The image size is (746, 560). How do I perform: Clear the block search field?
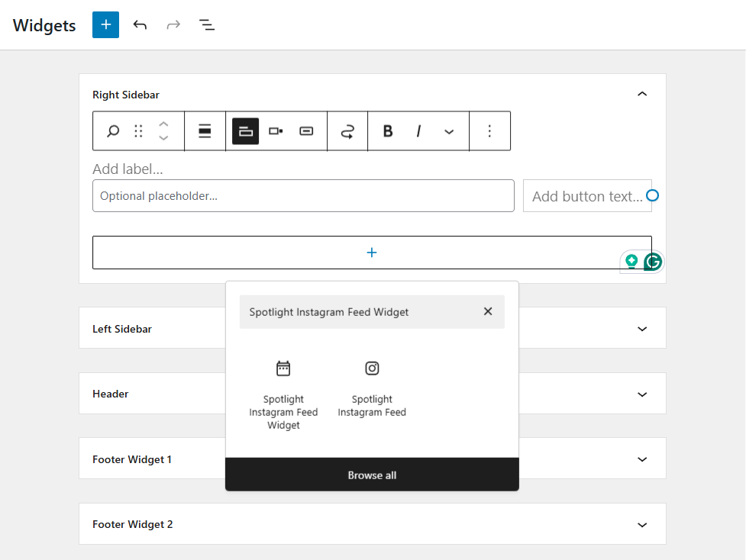coord(488,311)
